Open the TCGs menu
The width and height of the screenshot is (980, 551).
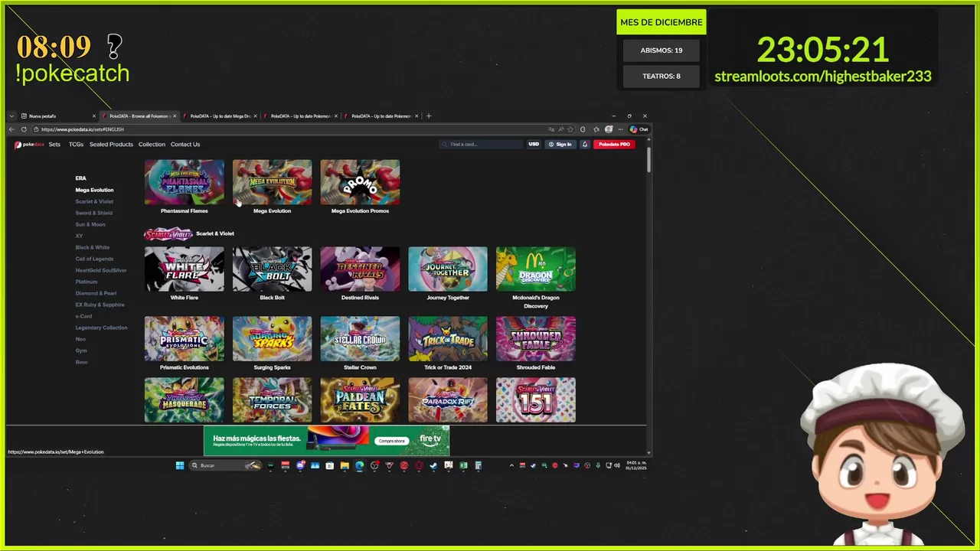tap(76, 145)
